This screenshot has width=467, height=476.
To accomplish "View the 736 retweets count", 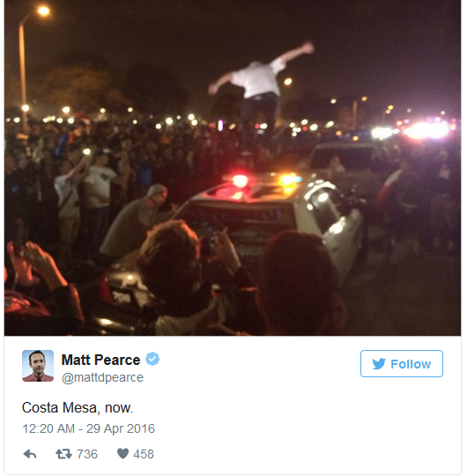I will (87, 454).
